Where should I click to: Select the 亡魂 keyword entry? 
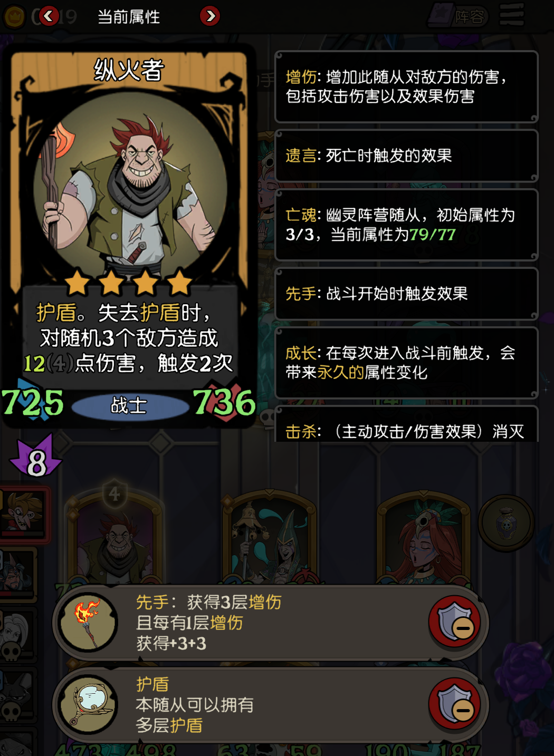(406, 225)
